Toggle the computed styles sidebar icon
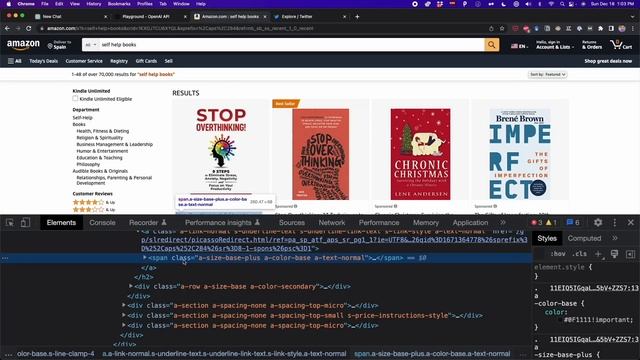The width and height of the screenshot is (640, 360). 631,254
